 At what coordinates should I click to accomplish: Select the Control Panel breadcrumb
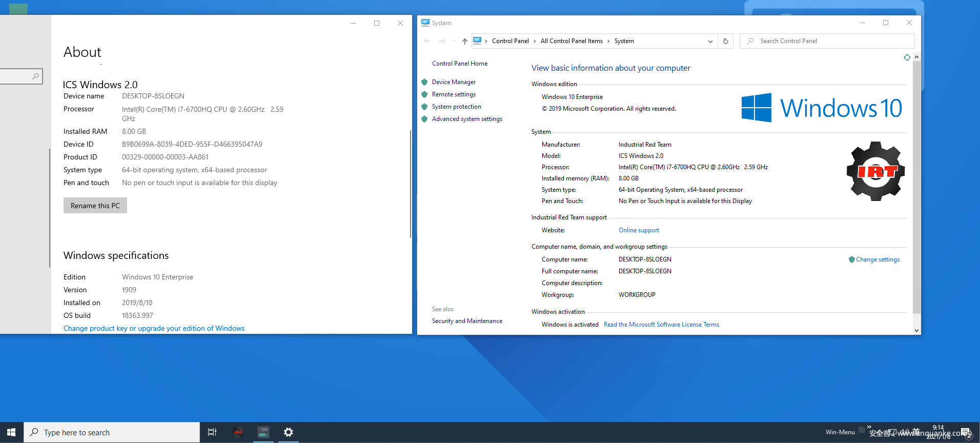pos(510,41)
